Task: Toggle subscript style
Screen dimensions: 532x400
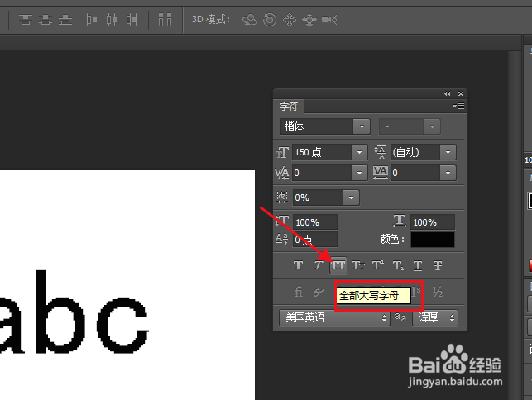Action: tap(398, 265)
